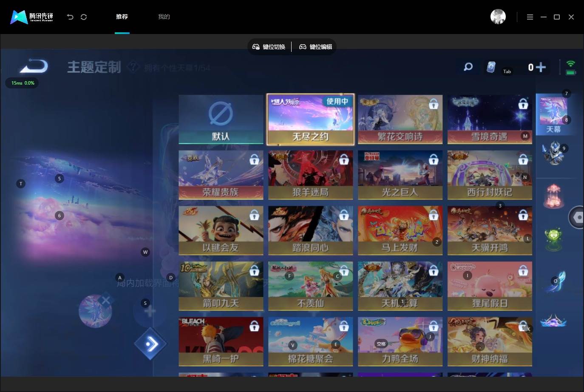This screenshot has height=392, width=584.
Task: Open the 我的 tab
Action: pos(164,17)
